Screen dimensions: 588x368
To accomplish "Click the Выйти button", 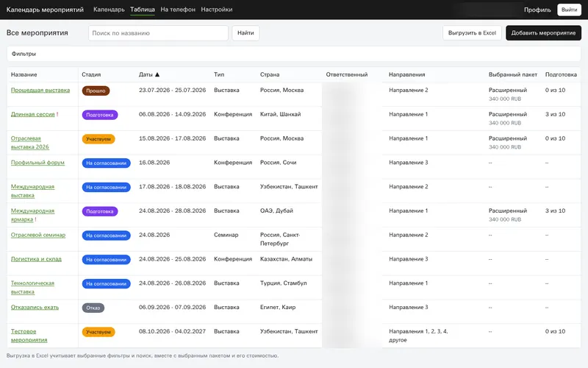I will (569, 10).
